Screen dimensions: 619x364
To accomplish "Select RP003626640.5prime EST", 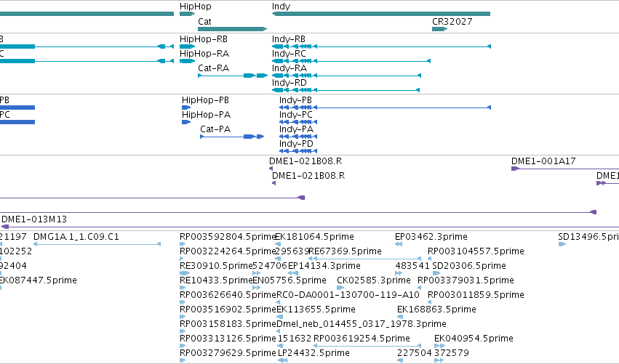I will 228,295.
